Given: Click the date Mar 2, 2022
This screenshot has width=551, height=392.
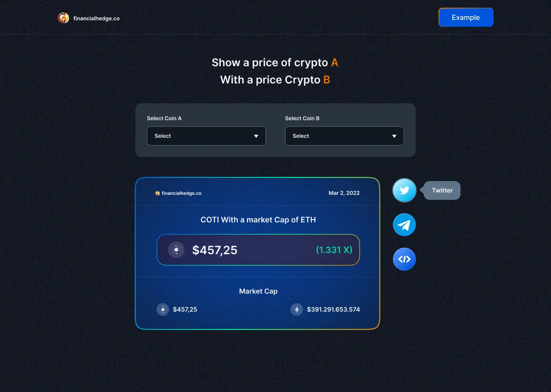Looking at the screenshot, I should click(x=344, y=193).
